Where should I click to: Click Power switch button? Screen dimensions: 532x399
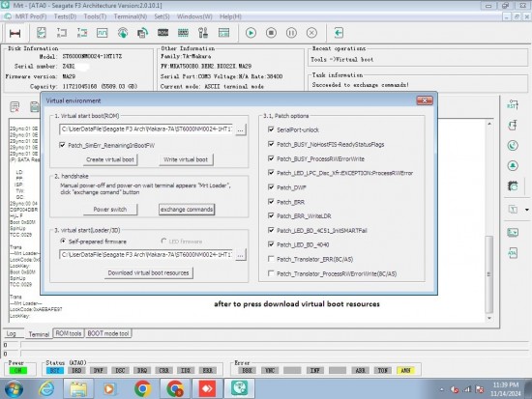110,210
